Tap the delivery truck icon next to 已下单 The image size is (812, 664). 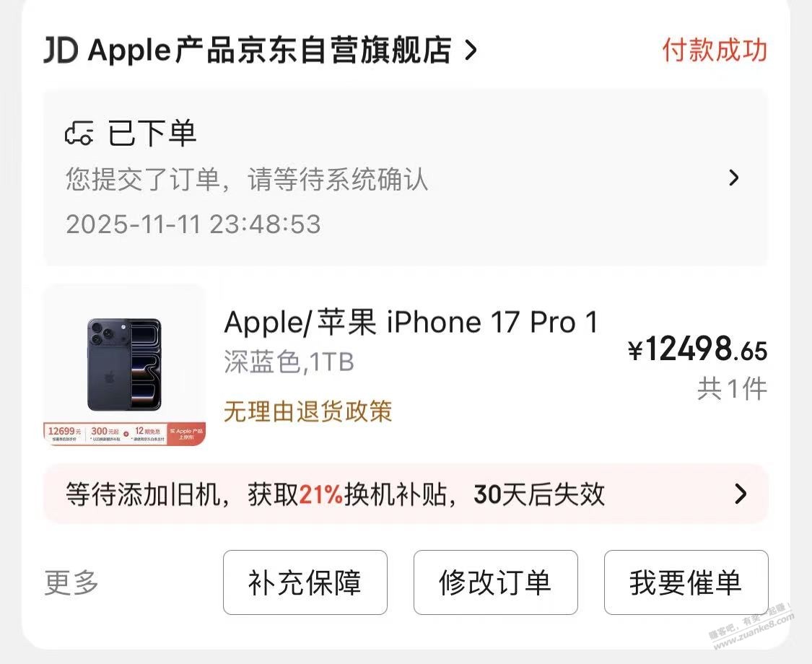click(79, 133)
